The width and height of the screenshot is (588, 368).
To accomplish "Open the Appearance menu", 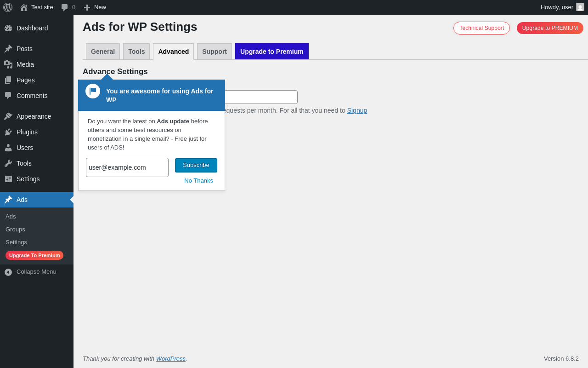I will [x=37, y=116].
